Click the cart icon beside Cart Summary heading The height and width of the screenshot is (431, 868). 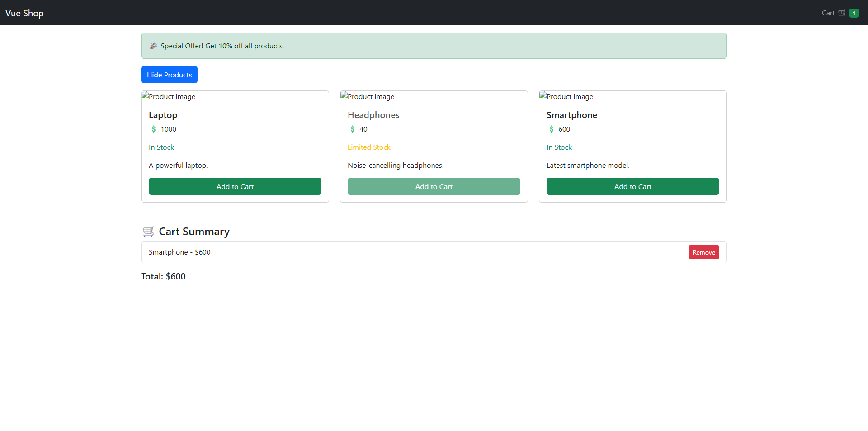(x=148, y=232)
